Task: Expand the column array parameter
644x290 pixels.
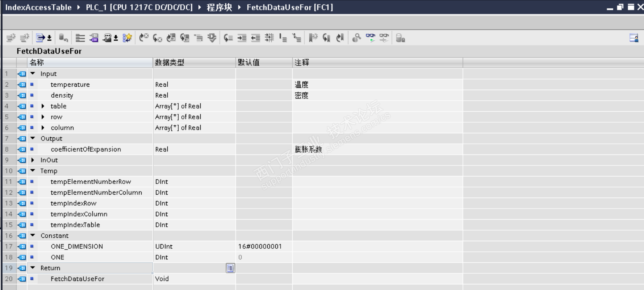Action: click(43, 128)
